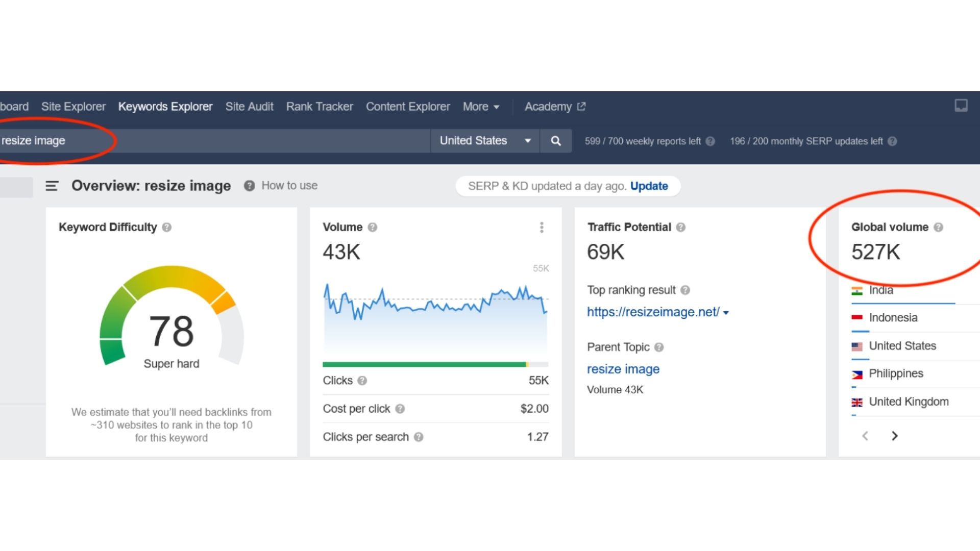Click the Keyword Difficulty help icon
Image resolution: width=980 pixels, height=551 pixels.
point(167,227)
